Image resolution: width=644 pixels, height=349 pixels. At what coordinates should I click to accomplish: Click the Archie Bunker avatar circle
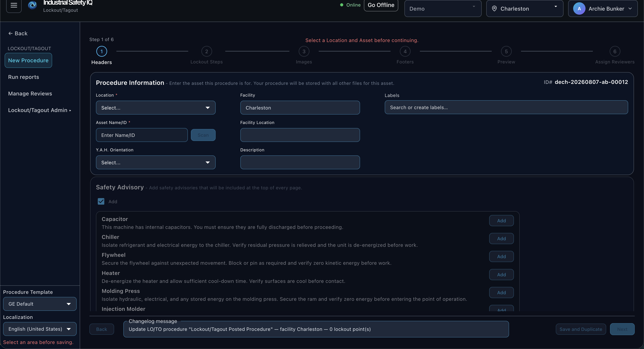[579, 8]
